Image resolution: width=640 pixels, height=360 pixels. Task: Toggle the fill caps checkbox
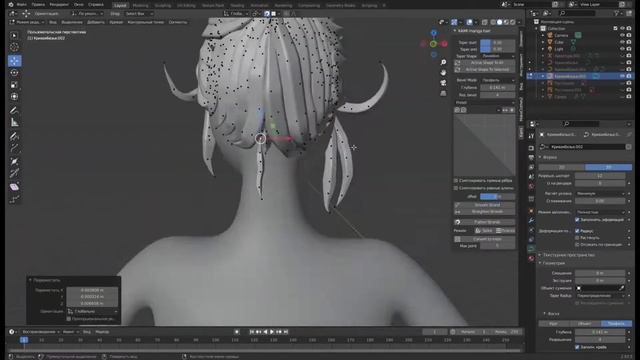tap(577, 347)
